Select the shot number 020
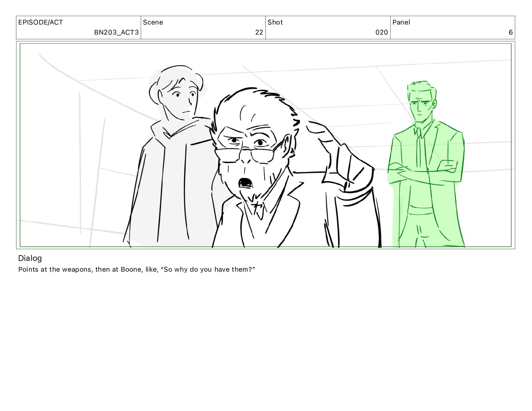This screenshot has width=532, height=411. pyautogui.click(x=382, y=32)
